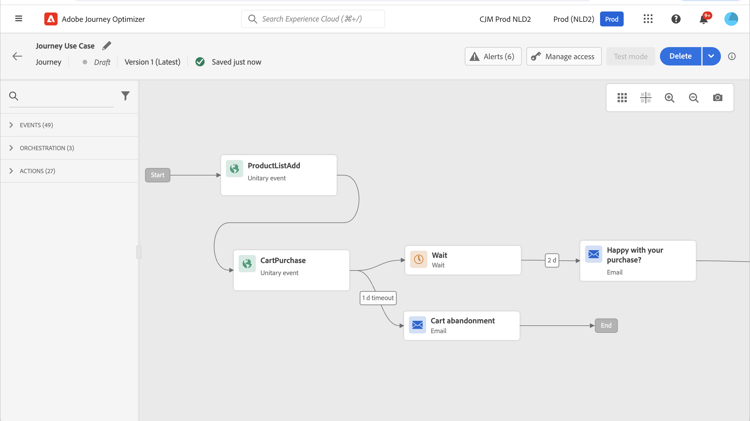Zoom out on the journey canvas

(694, 98)
